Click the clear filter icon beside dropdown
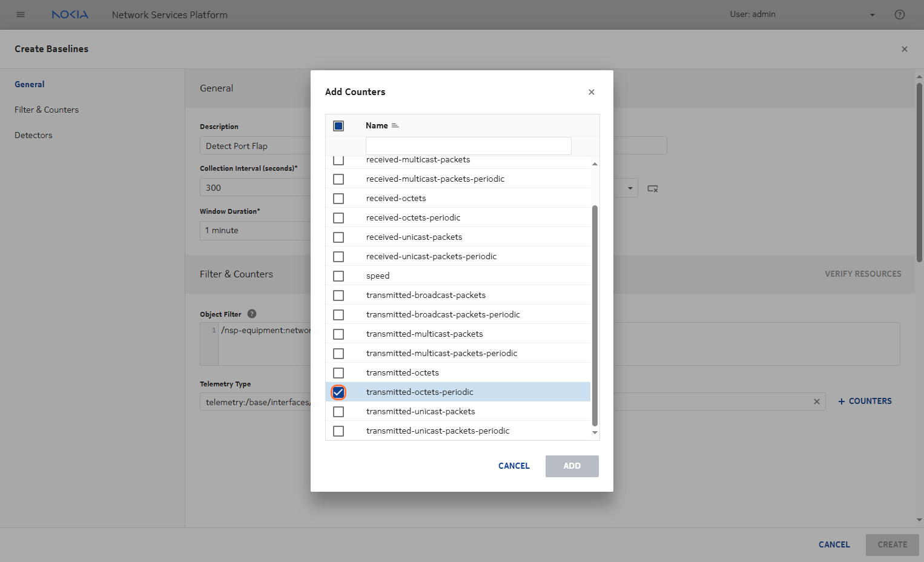This screenshot has height=562, width=924. coord(652,188)
